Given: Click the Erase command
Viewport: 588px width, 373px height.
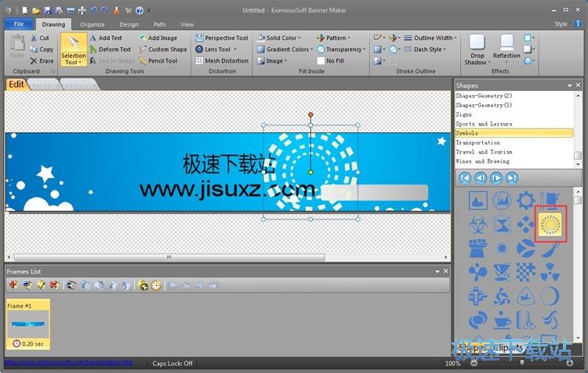Looking at the screenshot, I should pyautogui.click(x=42, y=60).
